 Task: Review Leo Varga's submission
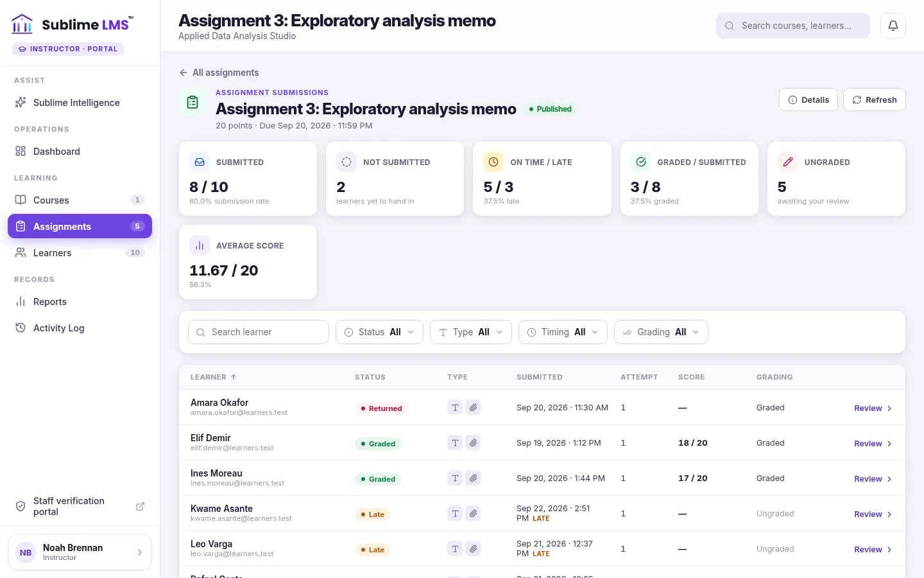tap(873, 550)
